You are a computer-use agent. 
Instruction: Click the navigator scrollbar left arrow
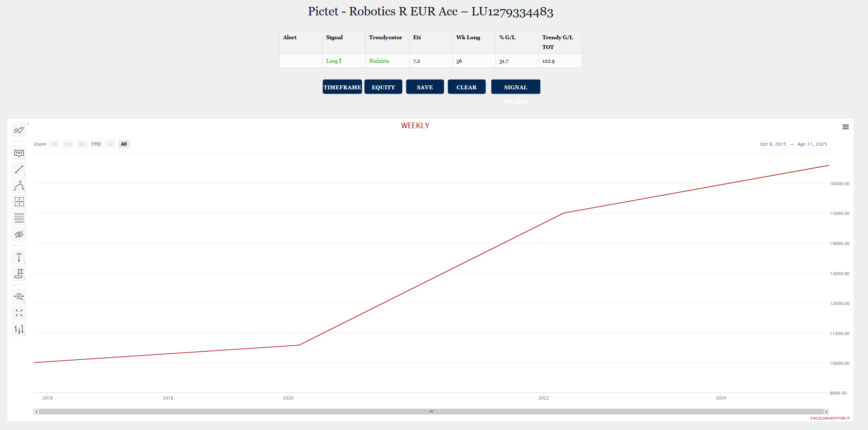36,411
